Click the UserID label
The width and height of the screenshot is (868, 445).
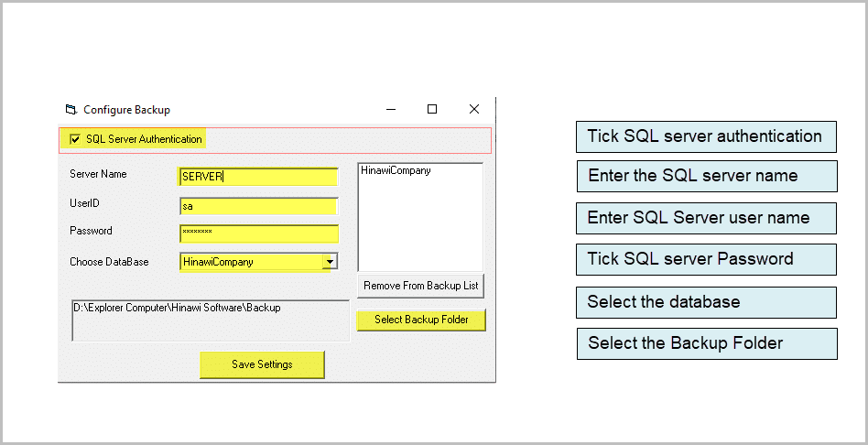(85, 203)
